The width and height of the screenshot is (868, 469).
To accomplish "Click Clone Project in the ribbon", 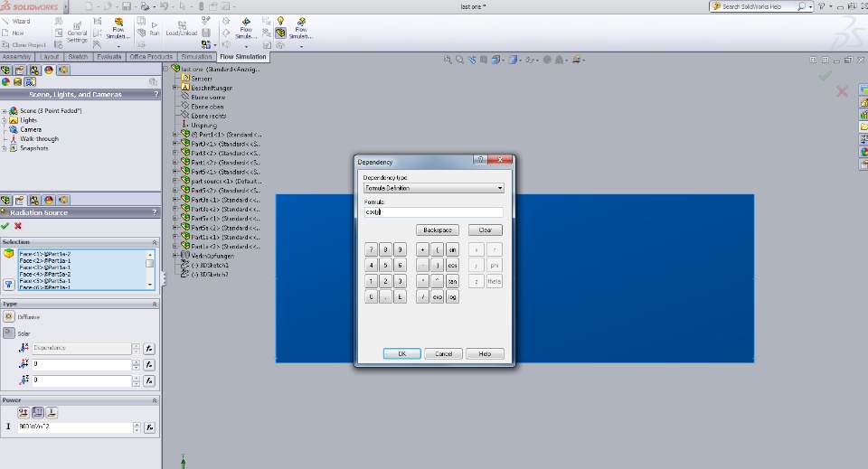I will click(24, 45).
